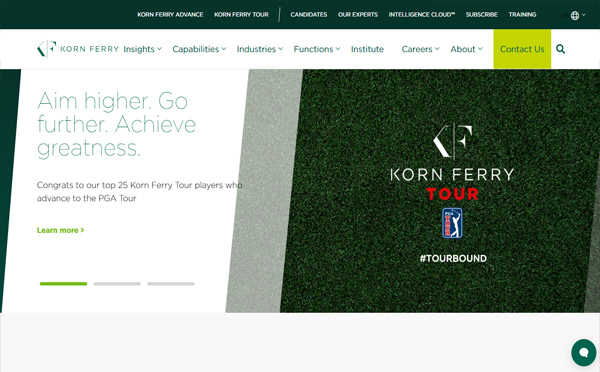Expand the Insights dropdown menu
600x372 pixels.
pyautogui.click(x=142, y=49)
